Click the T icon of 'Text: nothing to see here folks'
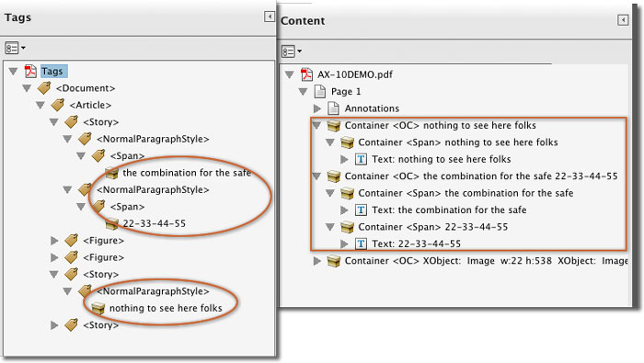644x363 pixels. point(361,159)
